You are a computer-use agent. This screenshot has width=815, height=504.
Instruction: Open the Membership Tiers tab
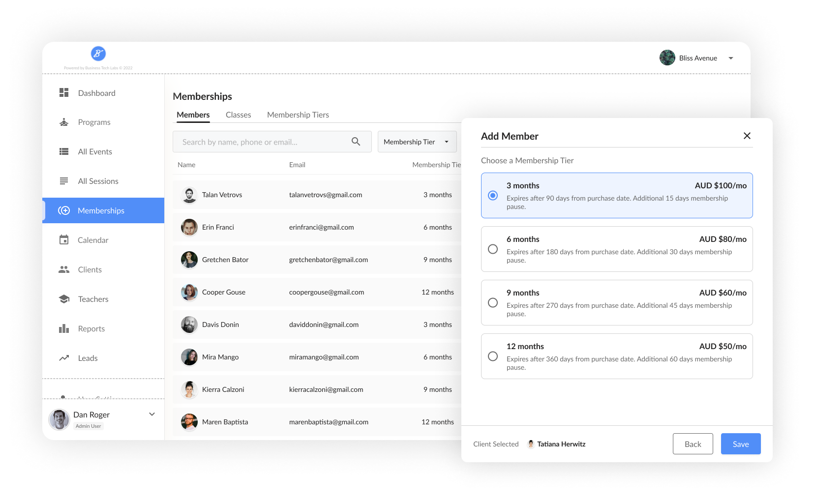[298, 115]
